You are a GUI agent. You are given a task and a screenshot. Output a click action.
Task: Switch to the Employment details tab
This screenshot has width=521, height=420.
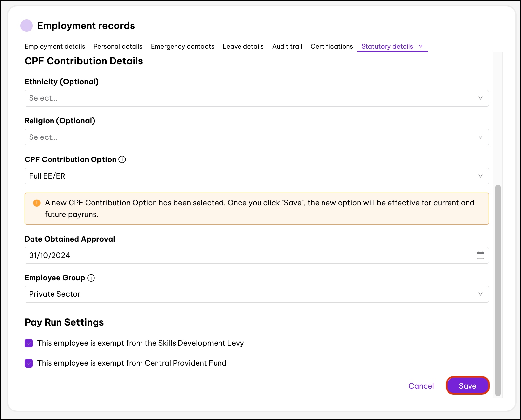[55, 46]
